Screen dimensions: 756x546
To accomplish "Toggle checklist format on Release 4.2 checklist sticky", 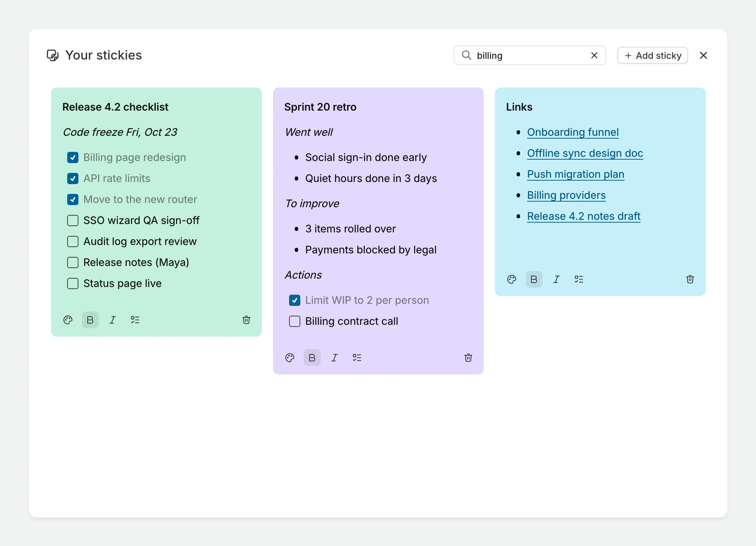I will 135,320.
